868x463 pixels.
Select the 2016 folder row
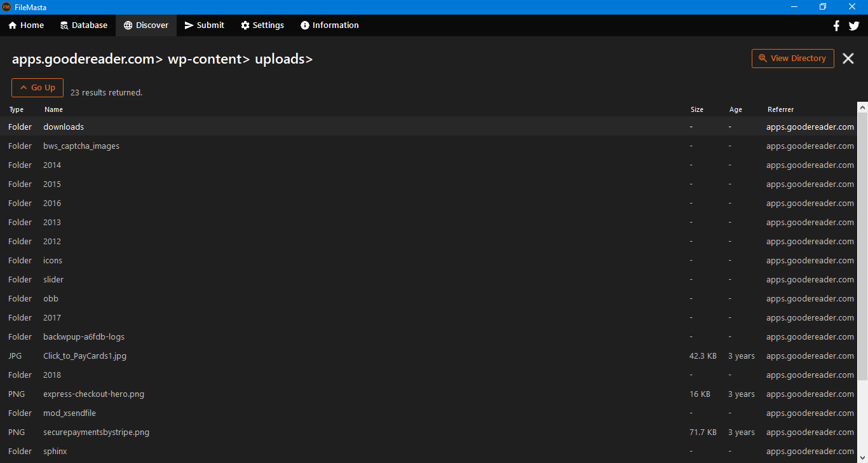(429, 203)
